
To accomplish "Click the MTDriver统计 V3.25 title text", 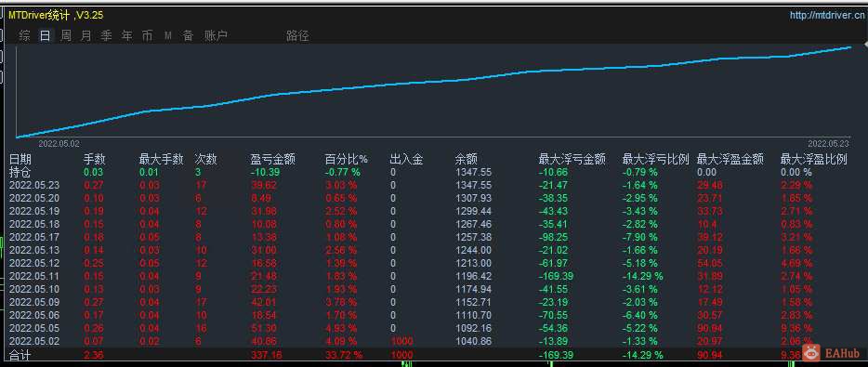I will 56,16.
